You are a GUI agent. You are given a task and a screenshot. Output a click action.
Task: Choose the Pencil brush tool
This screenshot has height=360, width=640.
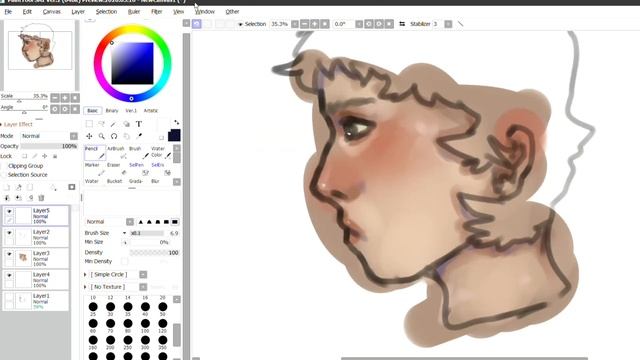[95, 153]
